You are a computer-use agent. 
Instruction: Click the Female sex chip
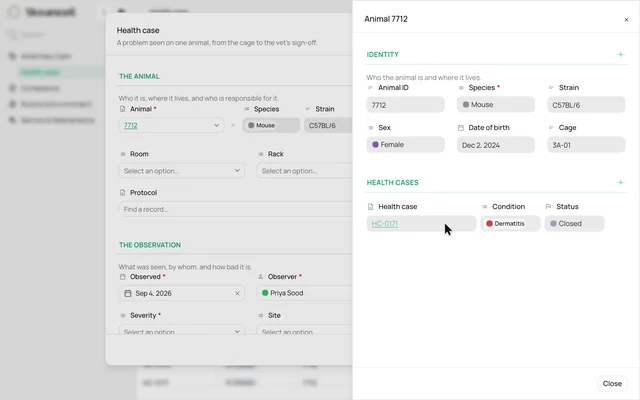[388, 144]
